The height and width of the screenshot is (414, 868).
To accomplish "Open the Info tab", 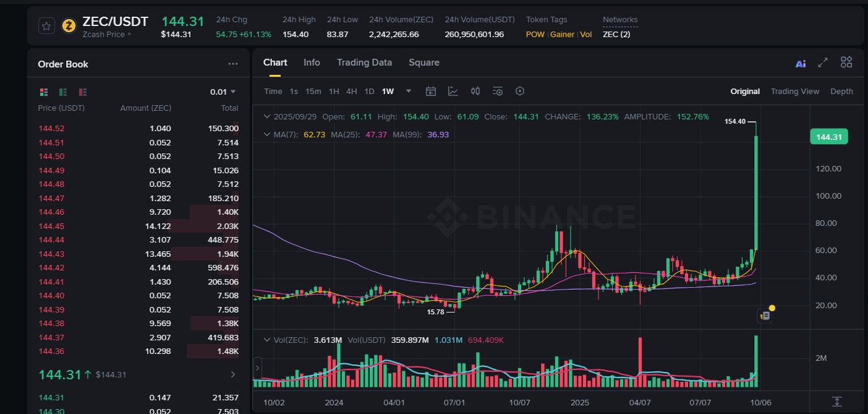I will [x=312, y=63].
